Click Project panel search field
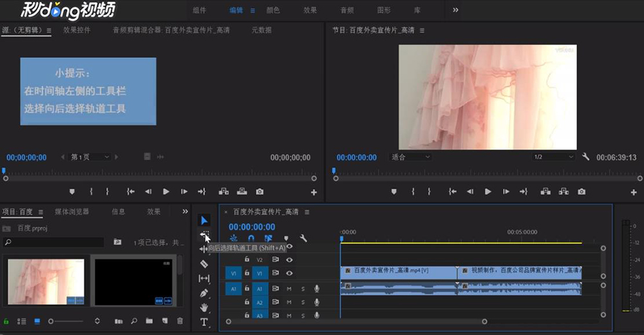This screenshot has height=335, width=644. tap(53, 242)
